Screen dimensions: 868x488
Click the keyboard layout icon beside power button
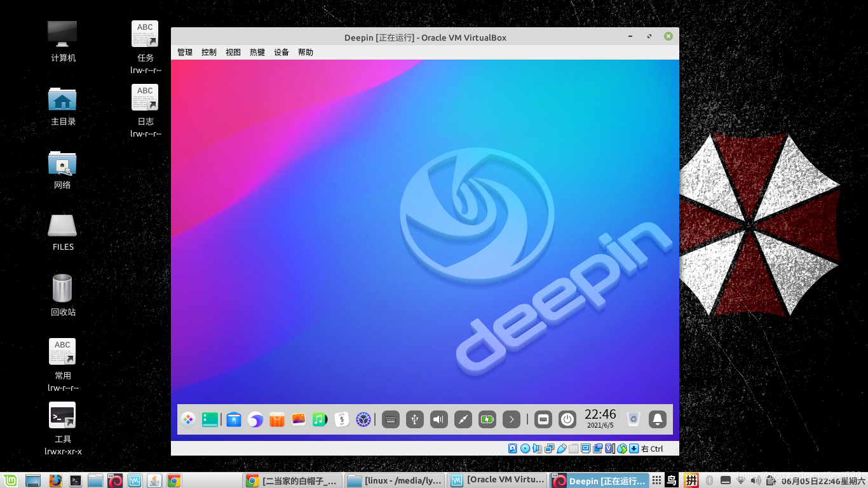[x=543, y=419]
